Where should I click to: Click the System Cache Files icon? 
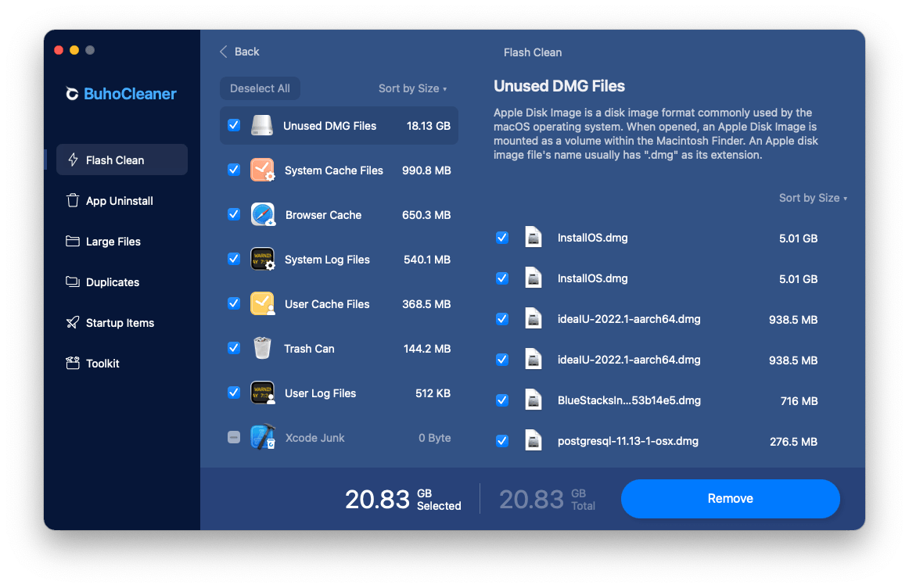tap(263, 170)
